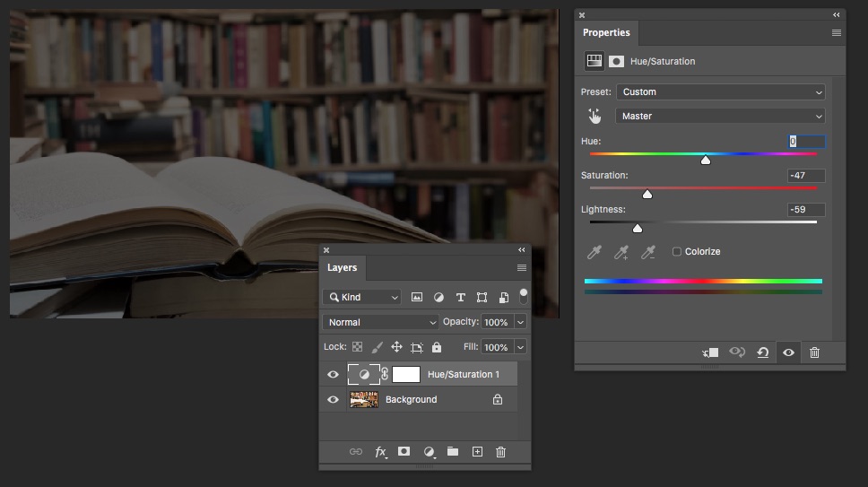The image size is (868, 487).
Task: Open the Normal blend mode dropdown
Action: pos(380,322)
